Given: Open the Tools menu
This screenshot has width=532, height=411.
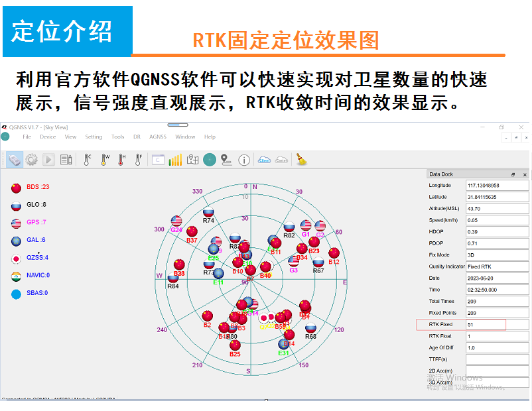Looking at the screenshot, I should tap(117, 137).
